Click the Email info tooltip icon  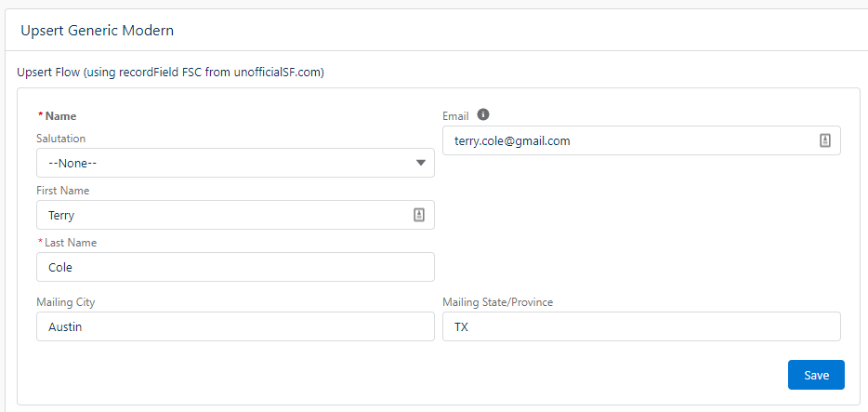coord(483,114)
